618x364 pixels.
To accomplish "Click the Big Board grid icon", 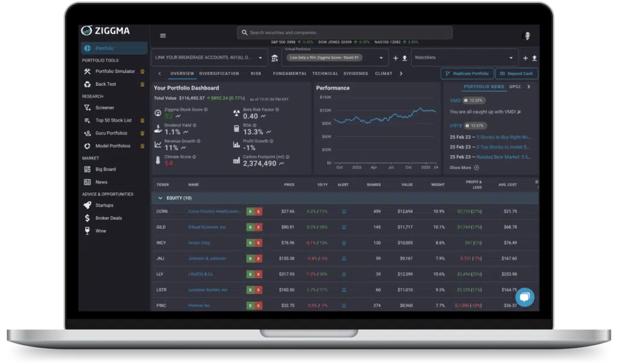I will point(87,169).
